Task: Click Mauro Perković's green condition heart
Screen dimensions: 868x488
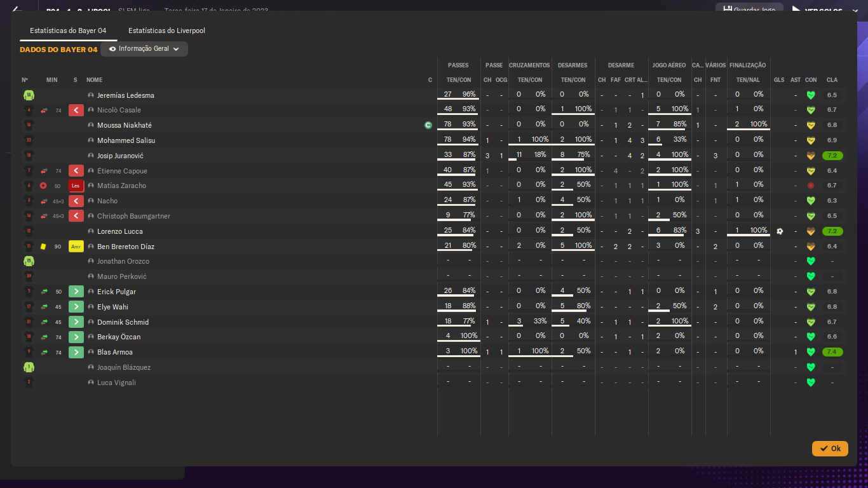Action: (811, 276)
